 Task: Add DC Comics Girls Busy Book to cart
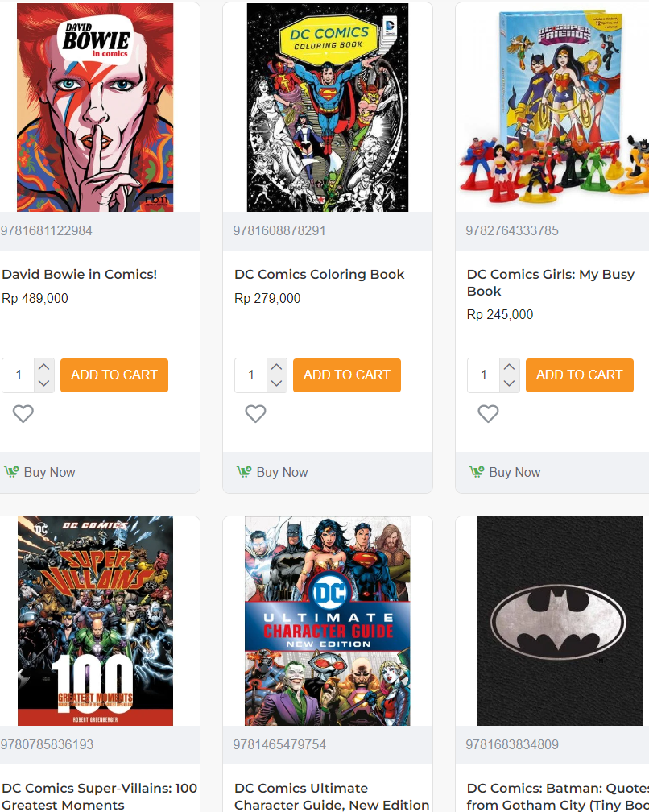coord(579,375)
